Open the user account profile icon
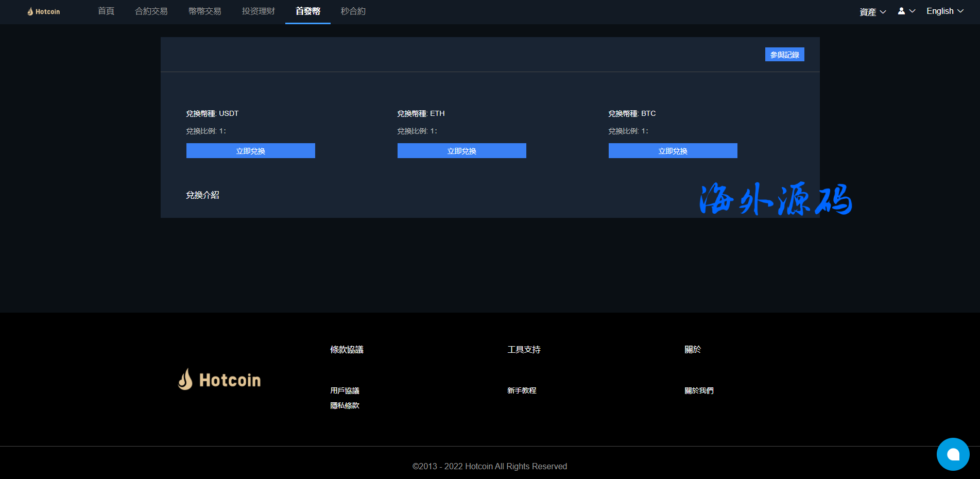 (901, 11)
